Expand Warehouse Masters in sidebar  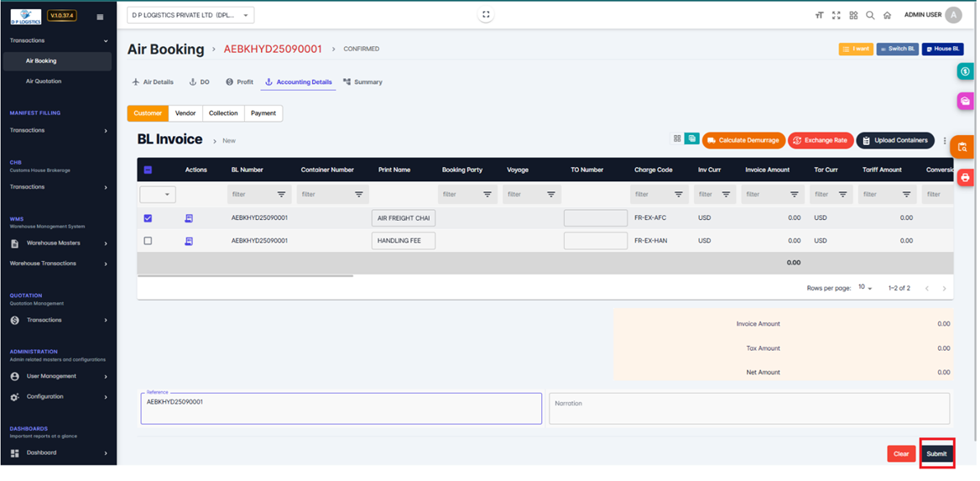[x=57, y=243]
